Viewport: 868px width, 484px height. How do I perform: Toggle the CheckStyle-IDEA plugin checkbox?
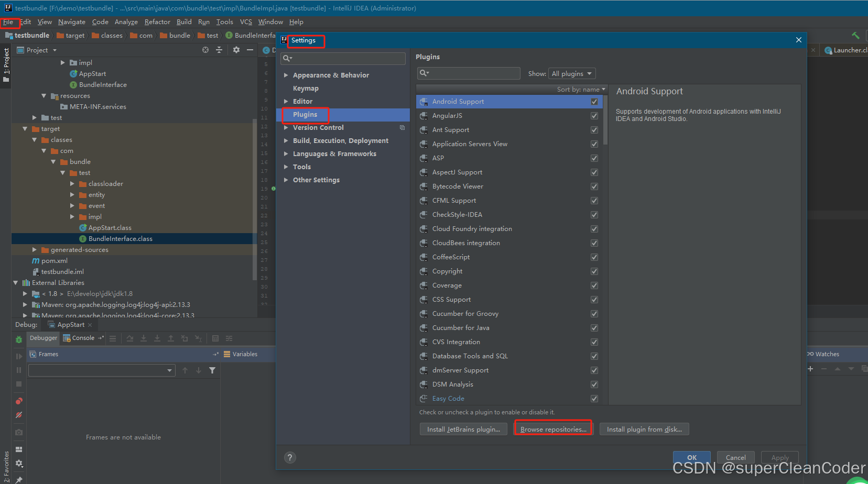click(594, 215)
